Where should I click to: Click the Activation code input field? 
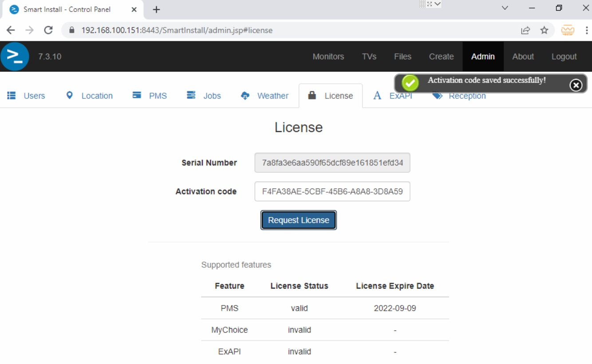point(332,192)
